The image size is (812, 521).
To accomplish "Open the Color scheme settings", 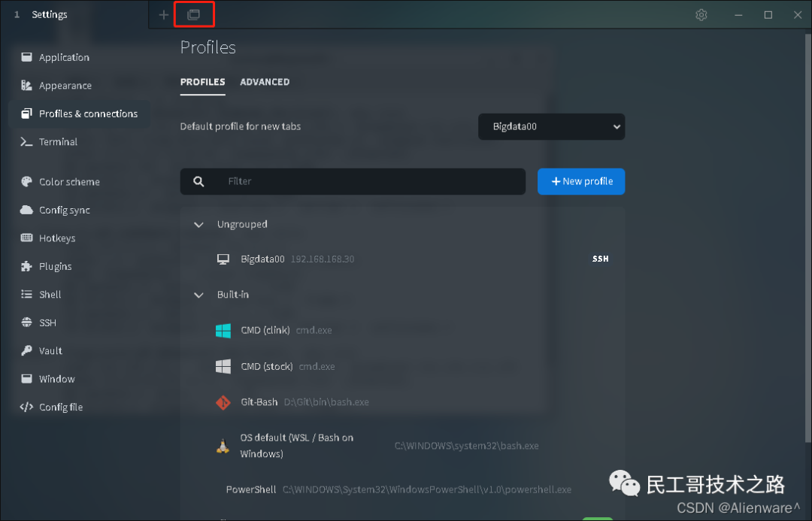I will click(68, 181).
